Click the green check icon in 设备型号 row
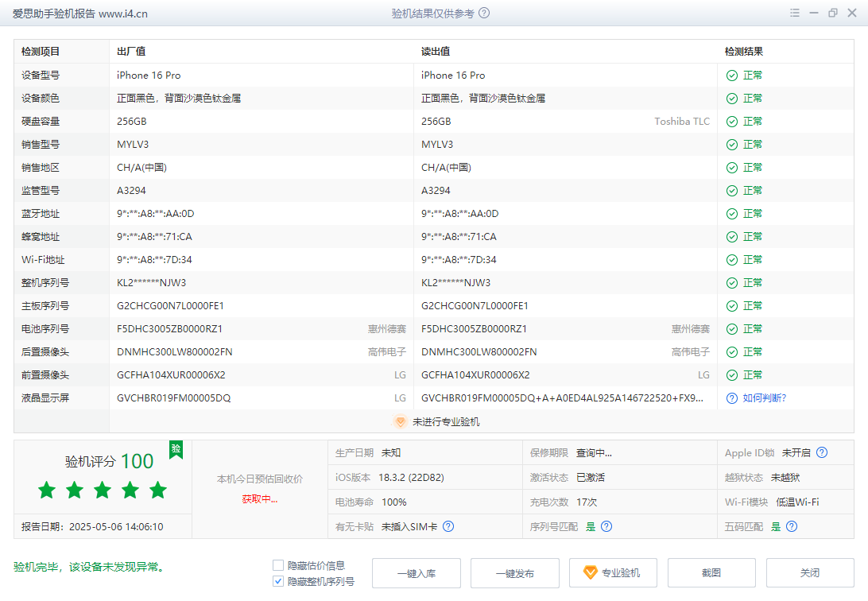The width and height of the screenshot is (868, 601). pos(732,76)
